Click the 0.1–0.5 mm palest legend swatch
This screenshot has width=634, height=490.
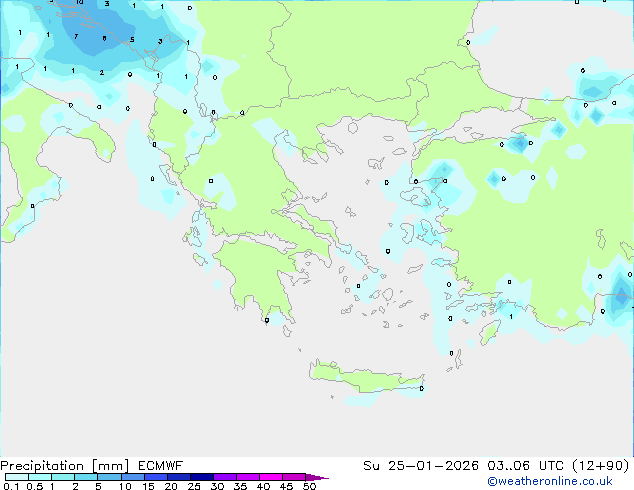(x=17, y=477)
